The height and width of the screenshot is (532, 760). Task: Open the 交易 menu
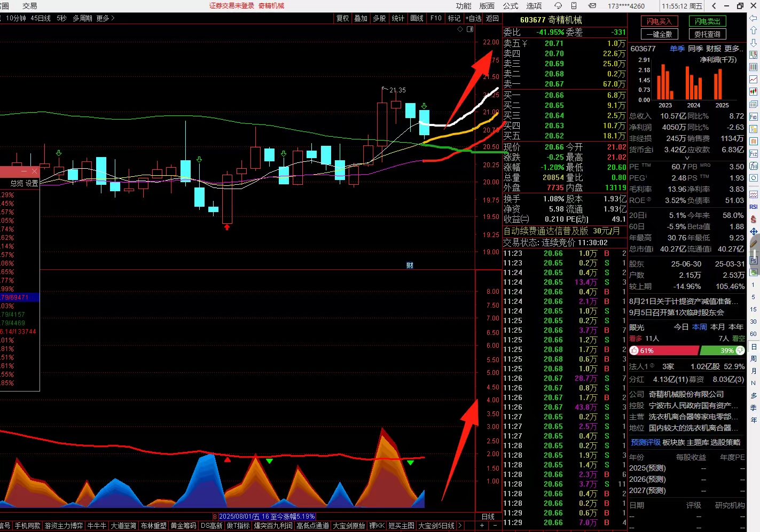(x=30, y=6)
